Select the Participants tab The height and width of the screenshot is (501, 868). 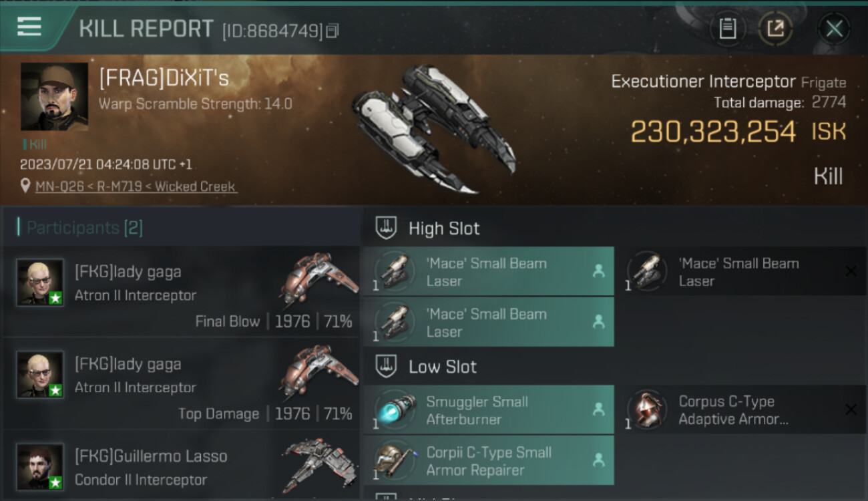point(84,228)
